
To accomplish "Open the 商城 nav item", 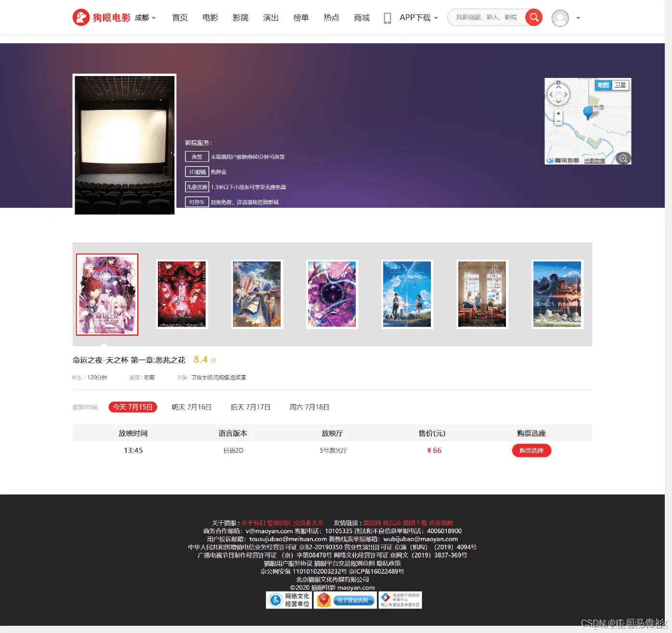I will pyautogui.click(x=362, y=18).
